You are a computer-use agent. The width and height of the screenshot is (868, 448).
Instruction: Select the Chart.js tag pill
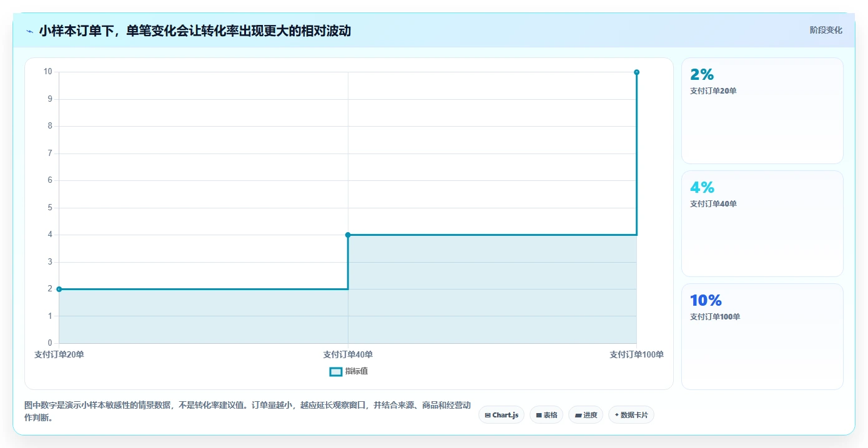(501, 415)
